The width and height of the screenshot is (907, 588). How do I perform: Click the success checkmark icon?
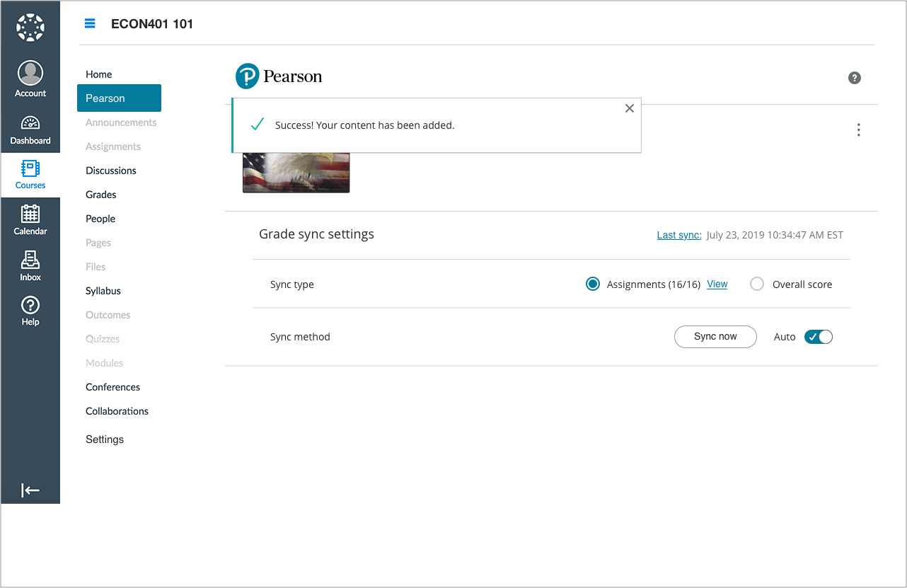pos(258,125)
